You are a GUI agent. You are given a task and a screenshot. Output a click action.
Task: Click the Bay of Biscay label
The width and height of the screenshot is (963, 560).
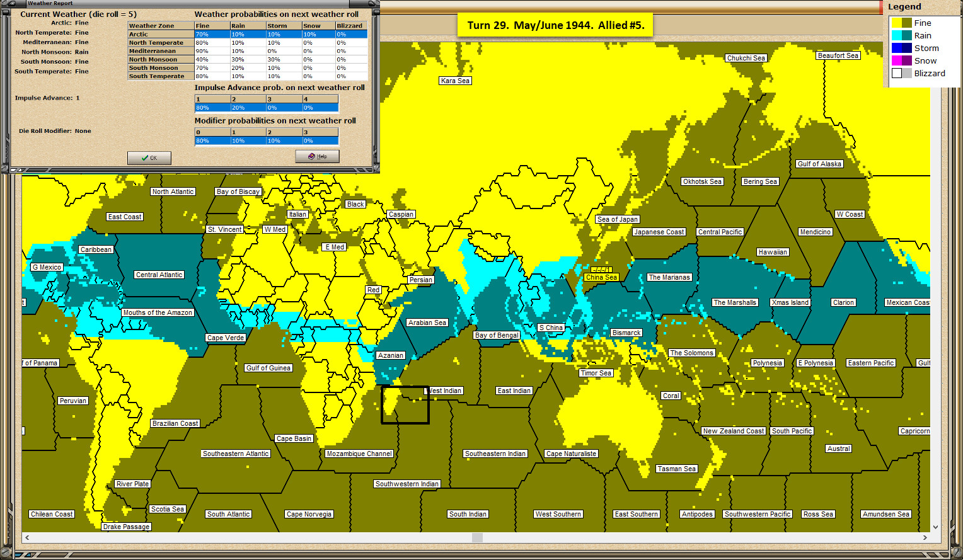tap(238, 191)
